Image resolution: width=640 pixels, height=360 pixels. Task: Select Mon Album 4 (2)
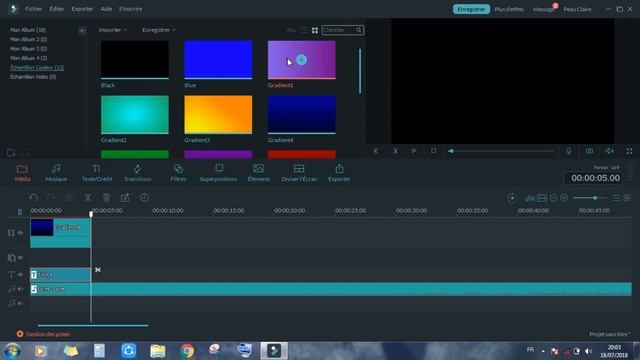click(29, 58)
